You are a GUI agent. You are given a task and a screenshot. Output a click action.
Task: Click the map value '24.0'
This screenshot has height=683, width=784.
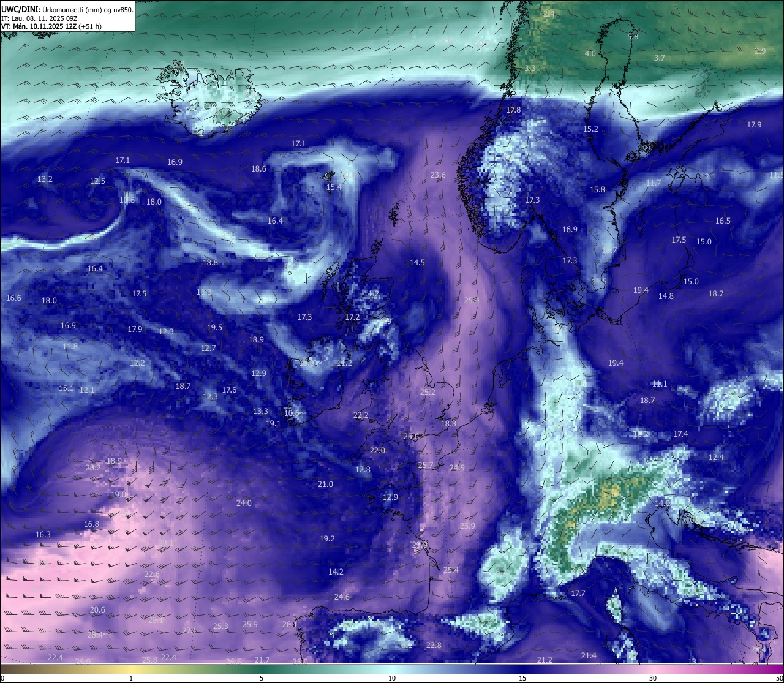pos(244,503)
